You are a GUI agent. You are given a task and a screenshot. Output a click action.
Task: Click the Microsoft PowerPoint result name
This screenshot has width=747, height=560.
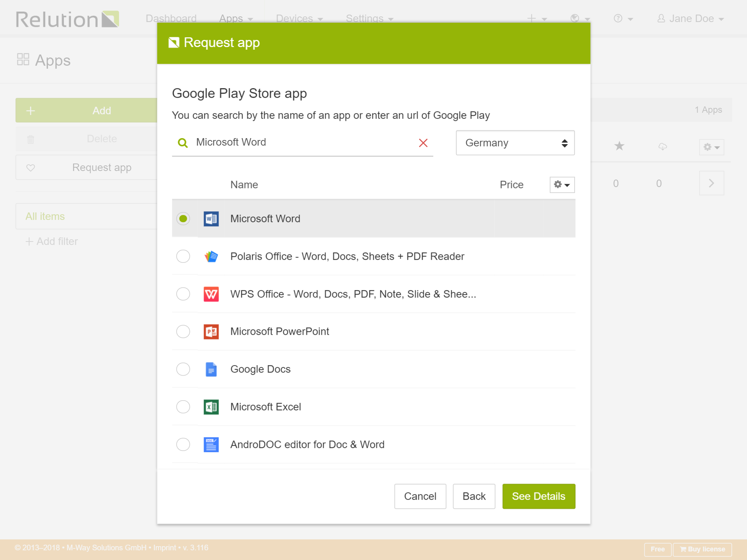click(x=280, y=332)
